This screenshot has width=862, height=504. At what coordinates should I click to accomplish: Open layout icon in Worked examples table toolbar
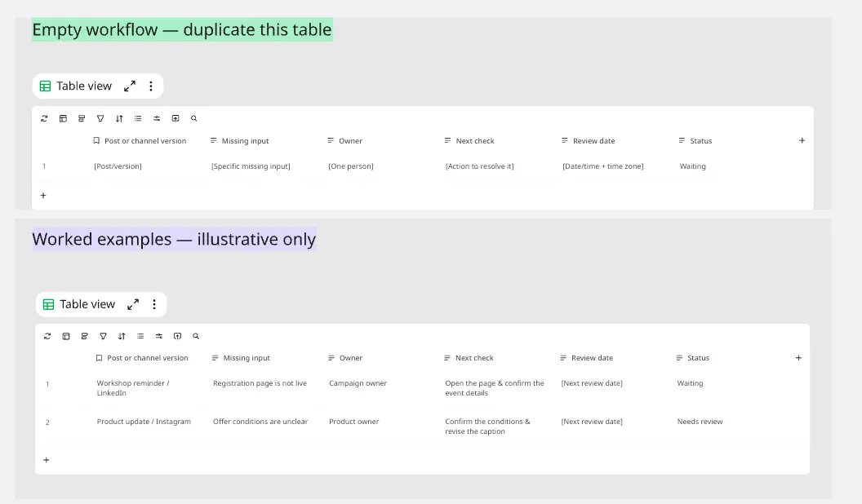[66, 336]
